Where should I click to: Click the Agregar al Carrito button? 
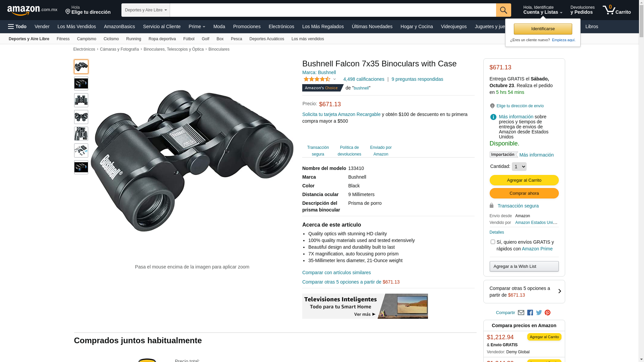point(524,180)
